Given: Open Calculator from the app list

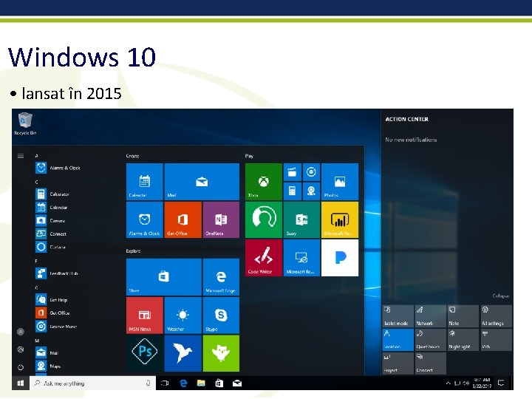Looking at the screenshot, I should pyautogui.click(x=52, y=194).
